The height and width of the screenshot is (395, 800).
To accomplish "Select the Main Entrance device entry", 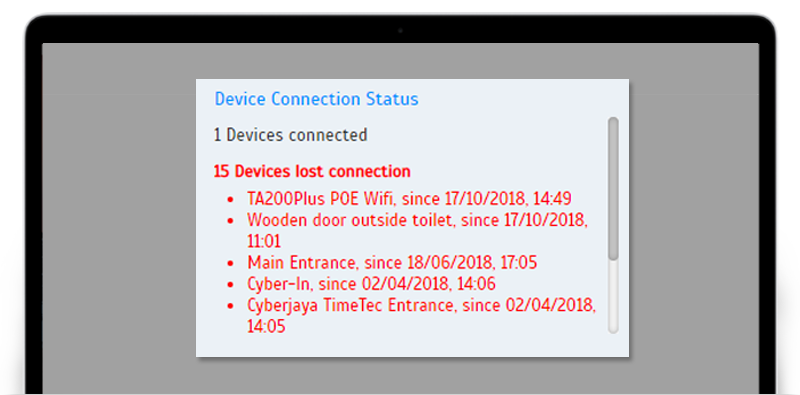I will tap(392, 263).
